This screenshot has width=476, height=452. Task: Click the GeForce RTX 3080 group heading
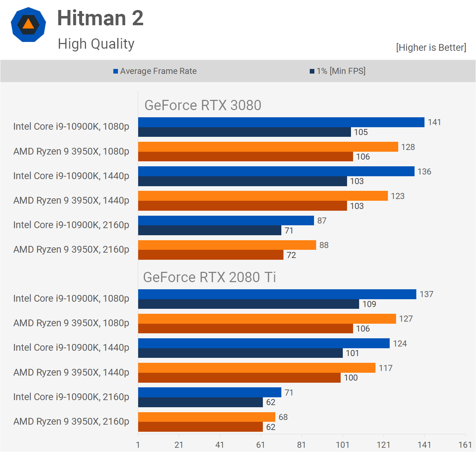pos(203,105)
